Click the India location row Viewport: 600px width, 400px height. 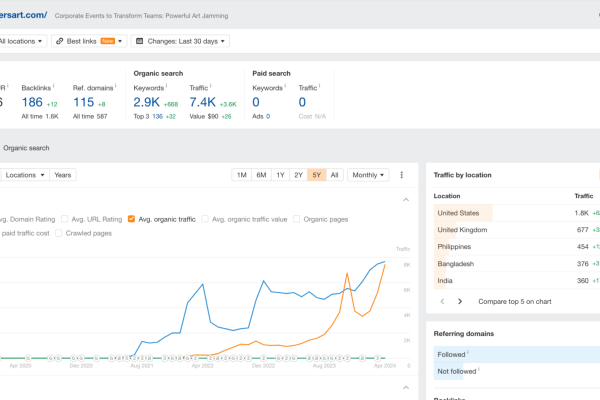click(x=517, y=281)
